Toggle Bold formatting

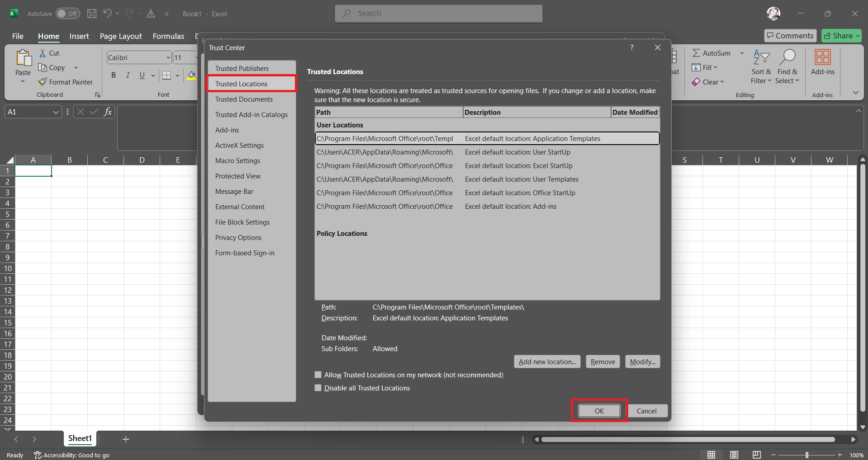114,75
